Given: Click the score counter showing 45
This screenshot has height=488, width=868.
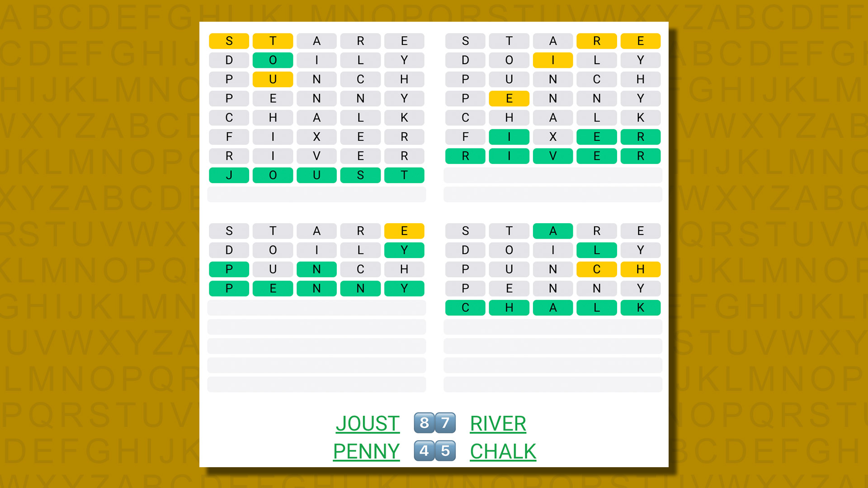Looking at the screenshot, I should click(434, 452).
